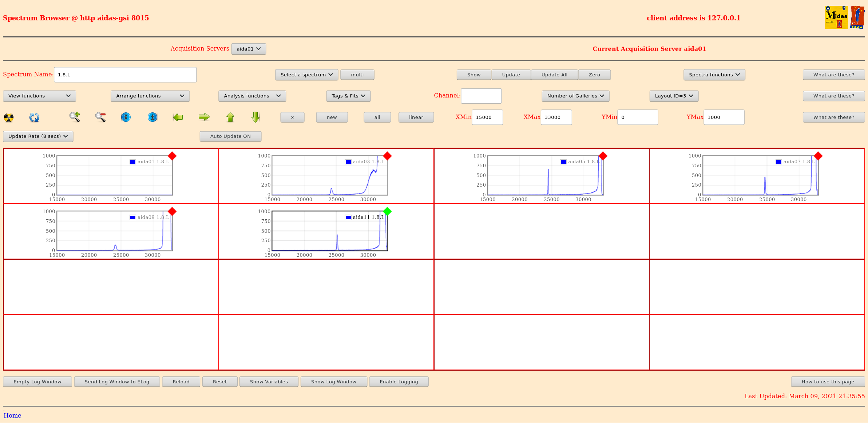Open the Tags & Fits menu
This screenshot has width=868, height=423.
coord(348,96)
